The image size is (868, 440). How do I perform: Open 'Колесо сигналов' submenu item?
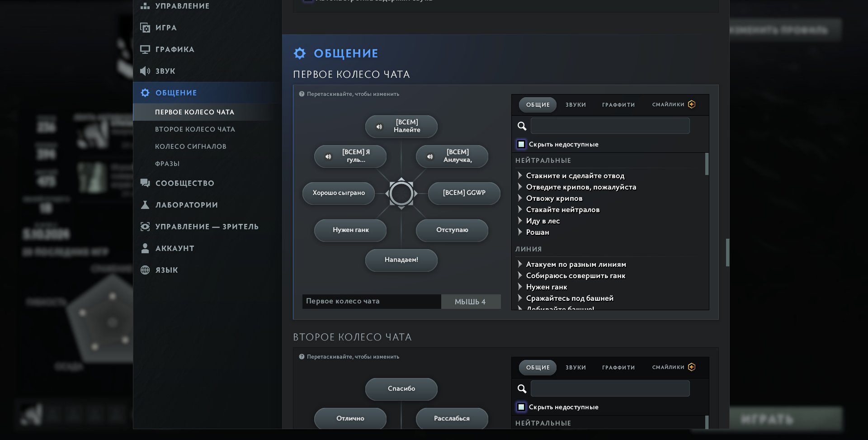pyautogui.click(x=190, y=147)
